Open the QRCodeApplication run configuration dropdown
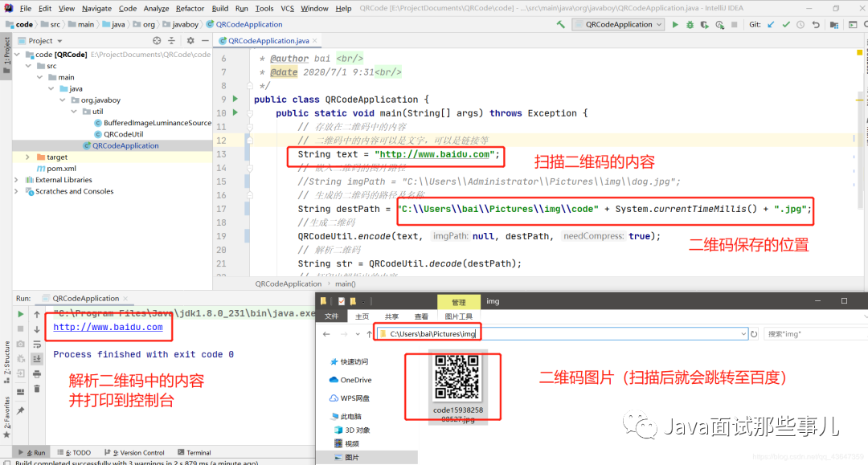The height and width of the screenshot is (465, 868). pos(618,24)
